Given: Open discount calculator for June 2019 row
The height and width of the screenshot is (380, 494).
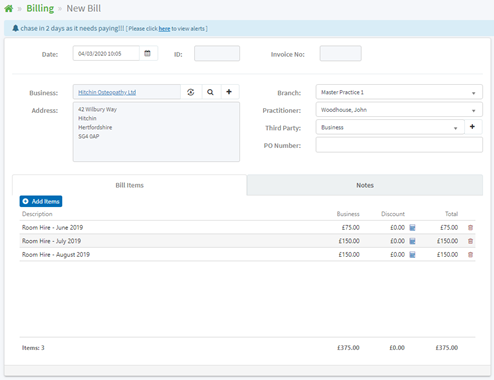Looking at the screenshot, I should click(x=412, y=228).
